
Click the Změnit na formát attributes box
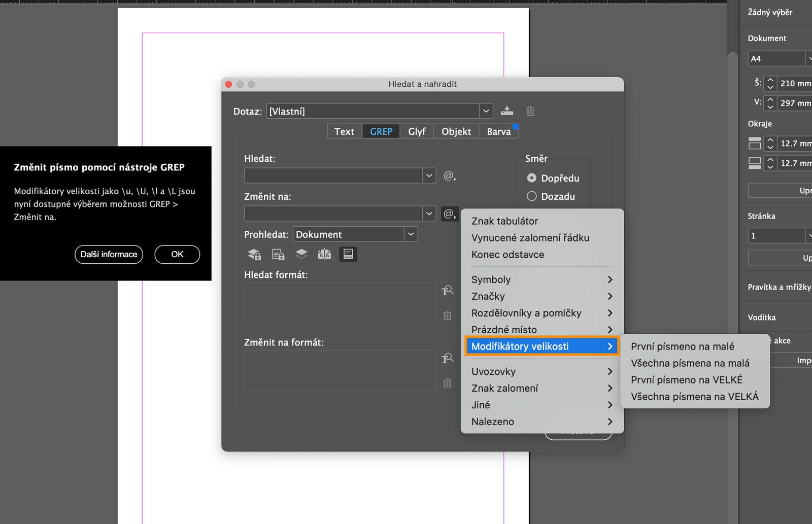[340, 370]
